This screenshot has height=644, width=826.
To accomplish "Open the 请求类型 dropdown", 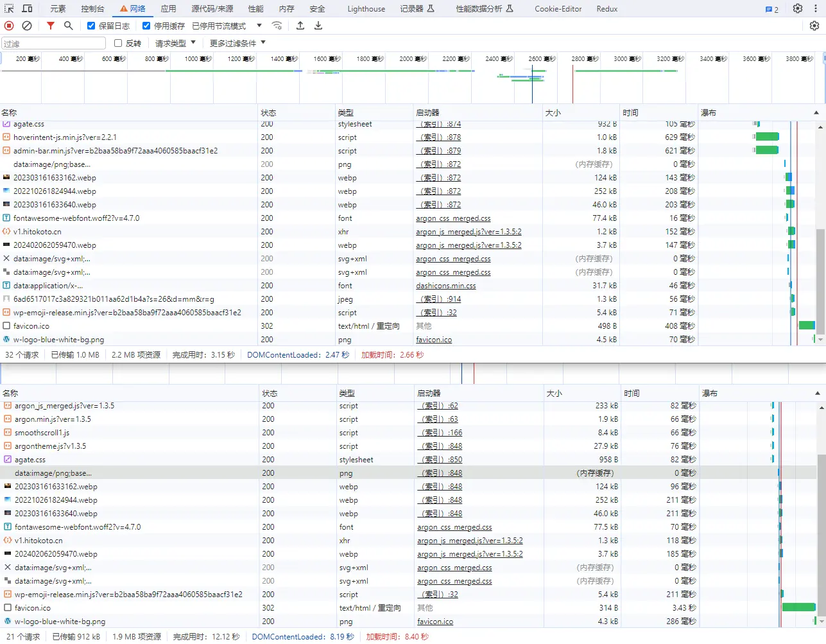I will tap(175, 43).
